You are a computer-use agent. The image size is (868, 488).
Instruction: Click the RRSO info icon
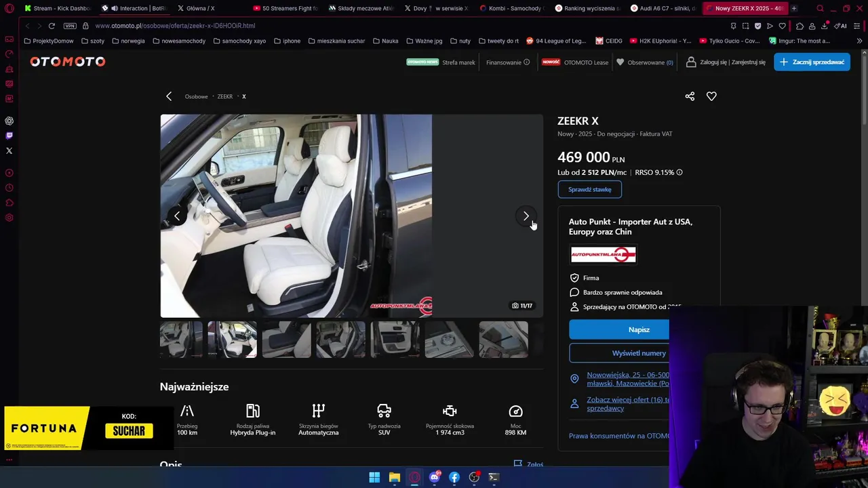click(679, 172)
